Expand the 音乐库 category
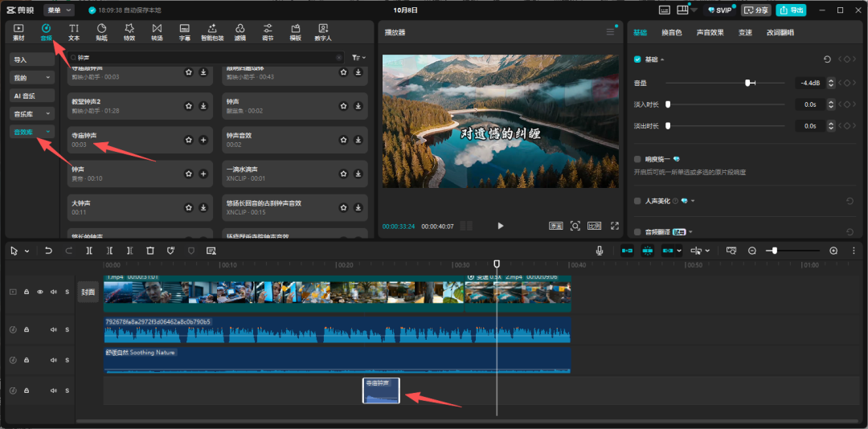 click(32, 114)
